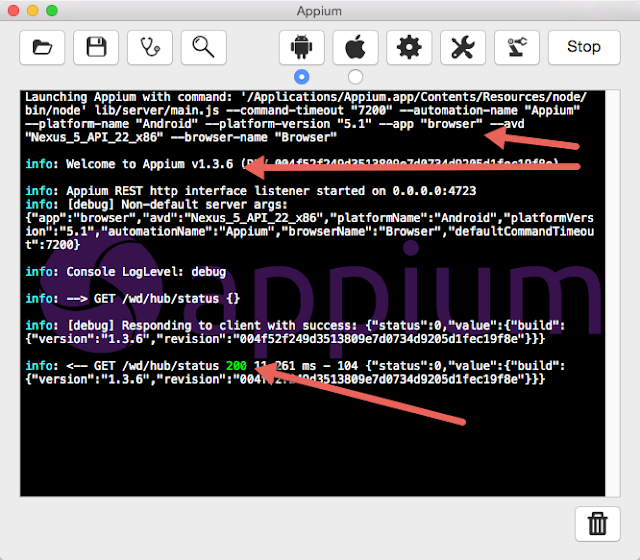This screenshot has height=560, width=640.
Task: Save the configuration with the floppy-disk icon
Action: tap(96, 47)
